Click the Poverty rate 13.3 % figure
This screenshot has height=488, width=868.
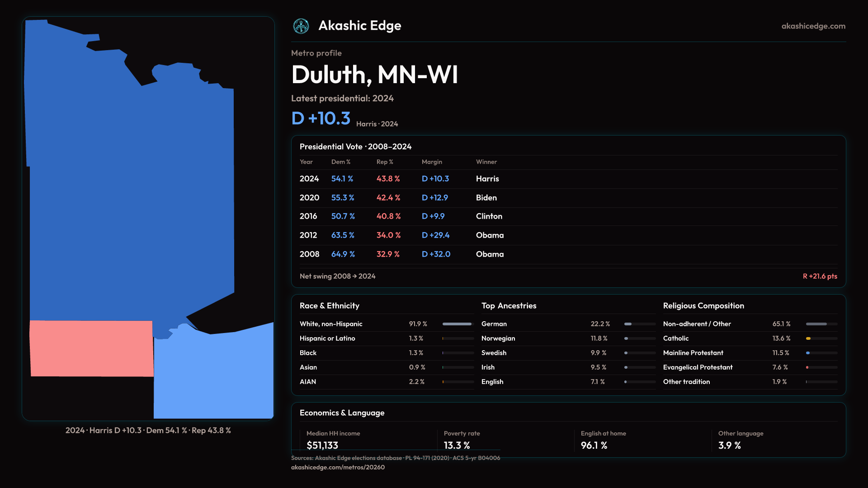(457, 445)
